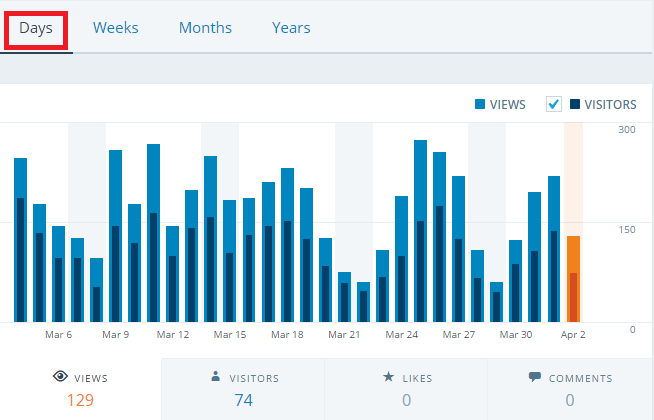654x420 pixels.
Task: Click the star icon beside Likes
Action: 388,378
